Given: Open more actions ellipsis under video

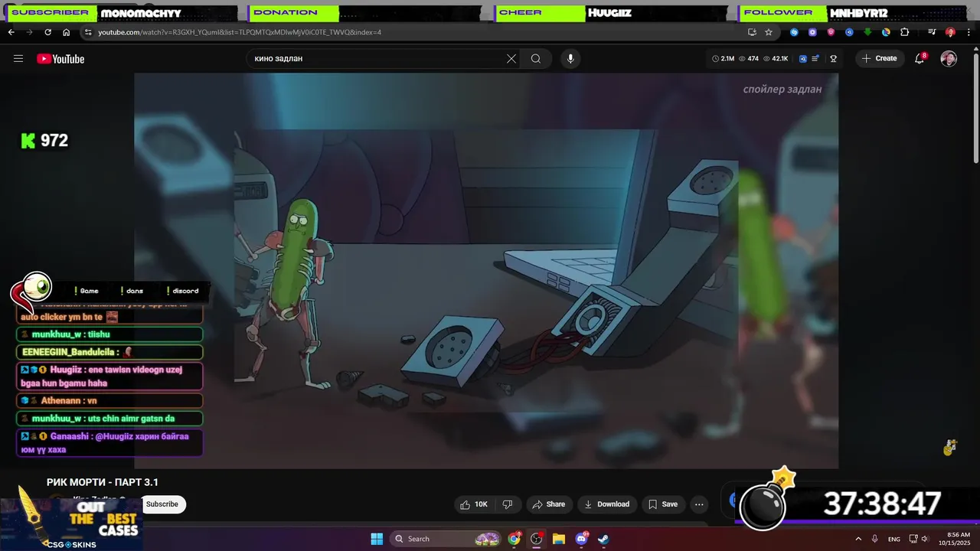Looking at the screenshot, I should (x=699, y=504).
